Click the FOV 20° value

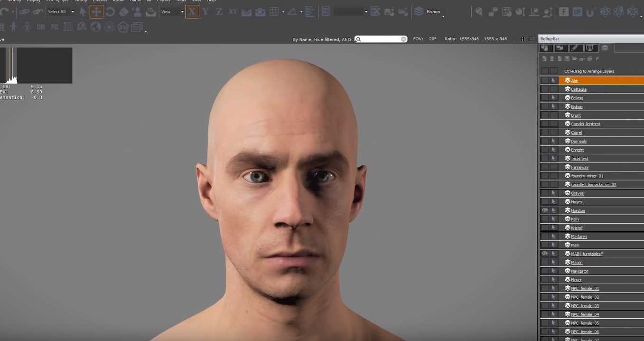[x=433, y=39]
